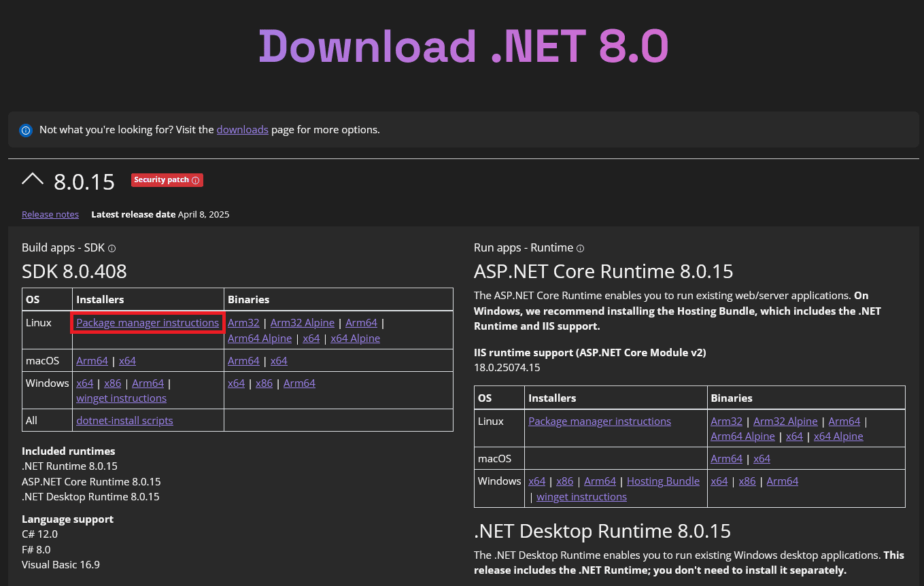Image resolution: width=924 pixels, height=586 pixels.
Task: Click info icon beside Build apps - SDK
Action: click(112, 249)
